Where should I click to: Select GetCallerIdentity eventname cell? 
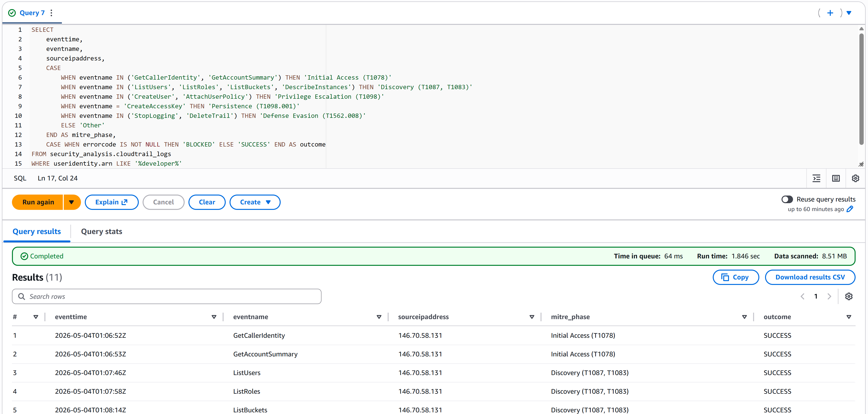point(259,335)
